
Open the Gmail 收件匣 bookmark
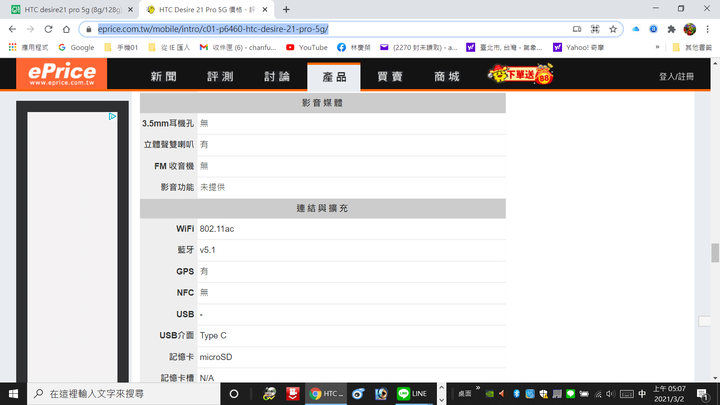pos(238,47)
